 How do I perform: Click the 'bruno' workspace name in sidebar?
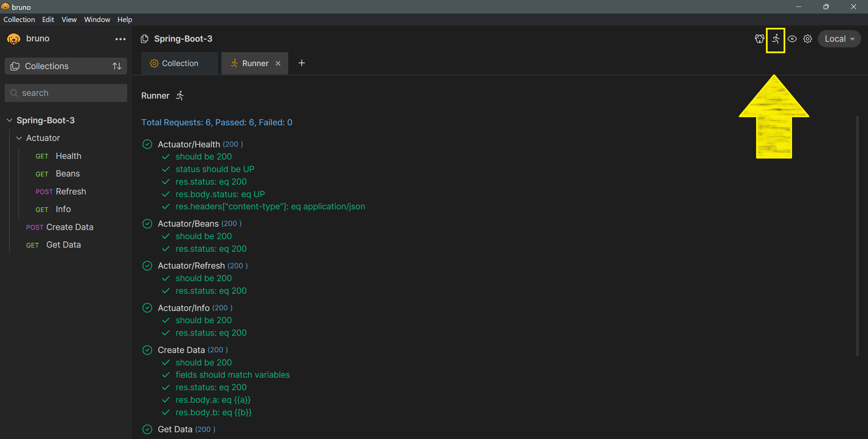38,39
